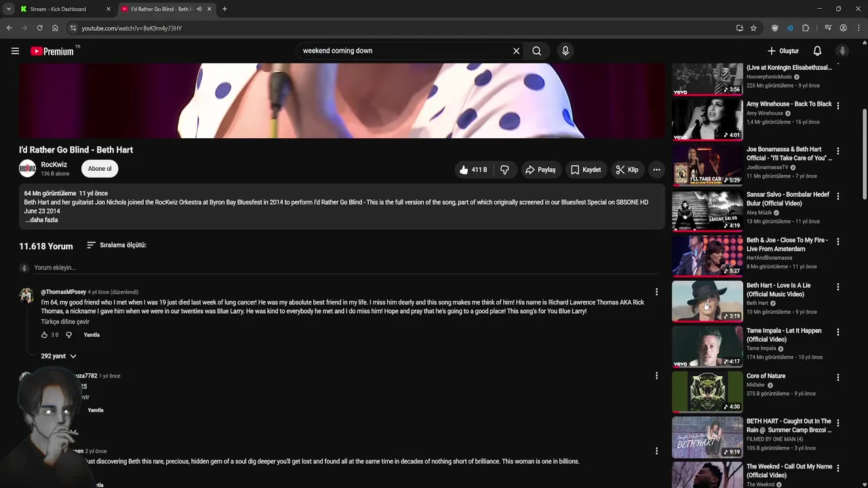
Task: Bookmark this page with star icon
Action: point(753,28)
